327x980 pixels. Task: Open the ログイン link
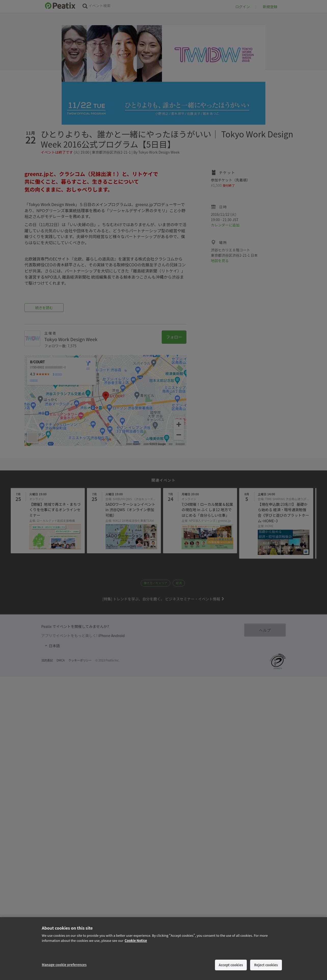[x=242, y=7]
